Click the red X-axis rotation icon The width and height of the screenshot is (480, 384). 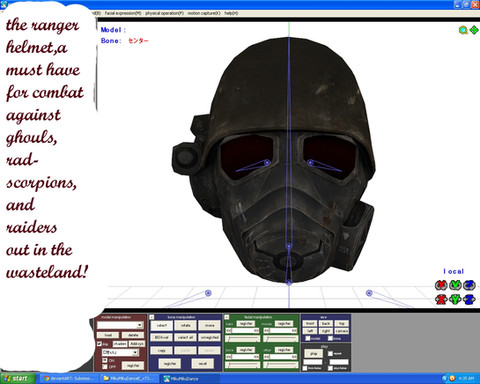[441, 285]
